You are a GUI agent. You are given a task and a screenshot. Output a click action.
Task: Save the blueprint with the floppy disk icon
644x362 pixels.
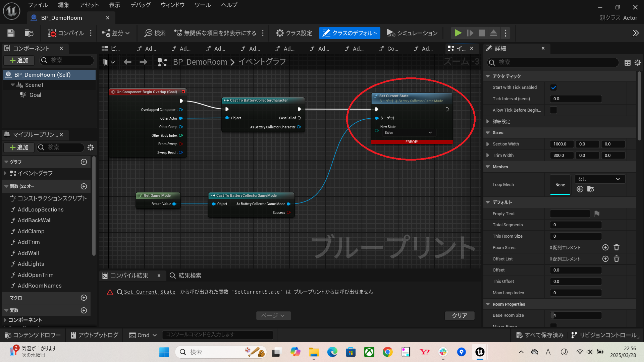pos(11,33)
